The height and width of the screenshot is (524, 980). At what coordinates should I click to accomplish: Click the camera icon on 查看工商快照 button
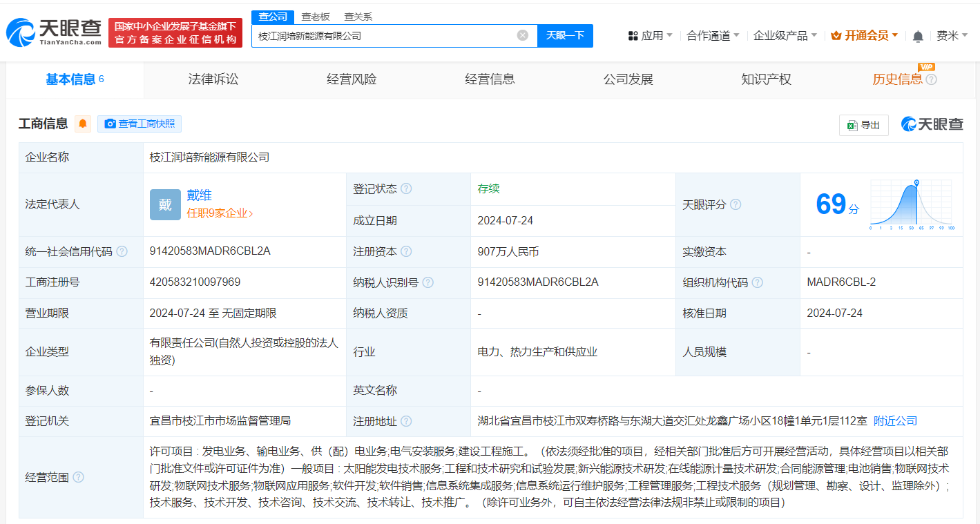tap(110, 124)
